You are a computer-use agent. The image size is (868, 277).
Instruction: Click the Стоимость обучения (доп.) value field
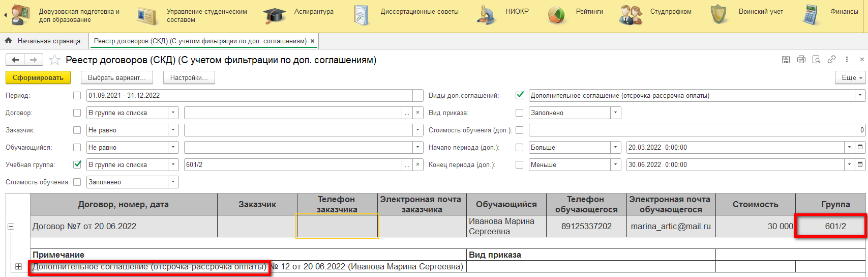[697, 130]
